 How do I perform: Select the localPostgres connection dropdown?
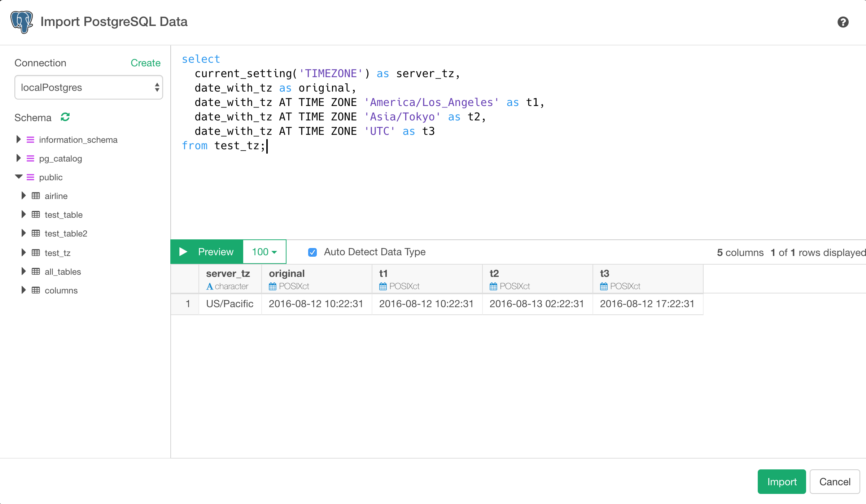coord(87,87)
